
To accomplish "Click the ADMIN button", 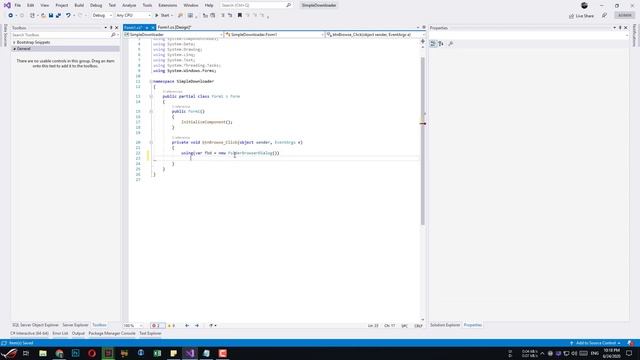I will click(x=624, y=15).
